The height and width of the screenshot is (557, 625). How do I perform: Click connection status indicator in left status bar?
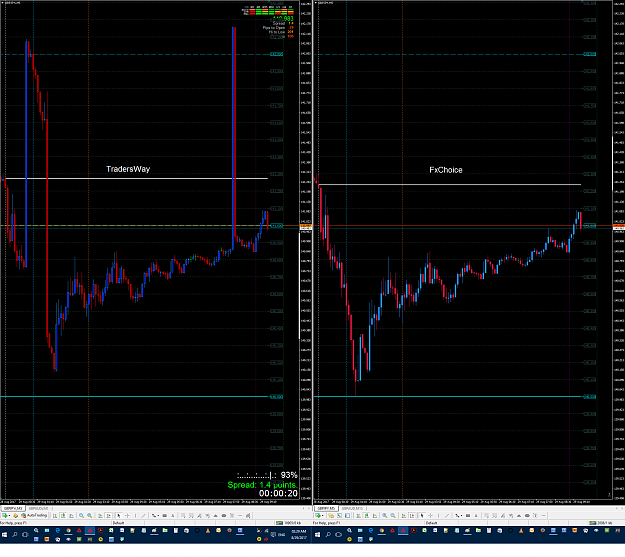tap(288, 523)
